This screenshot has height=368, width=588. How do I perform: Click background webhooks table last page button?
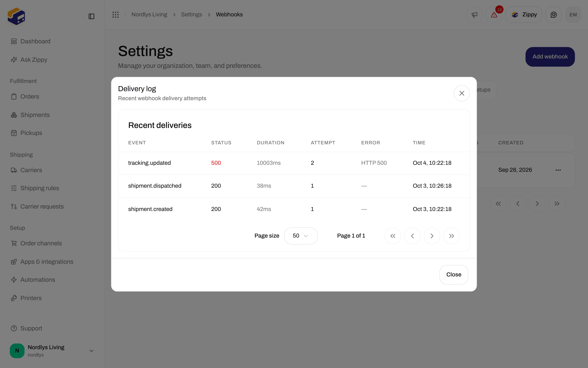557,204
